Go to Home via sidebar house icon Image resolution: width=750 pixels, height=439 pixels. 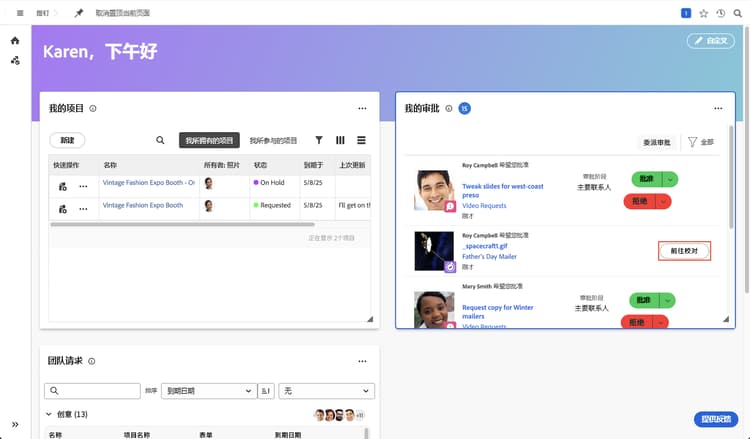pyautogui.click(x=15, y=41)
